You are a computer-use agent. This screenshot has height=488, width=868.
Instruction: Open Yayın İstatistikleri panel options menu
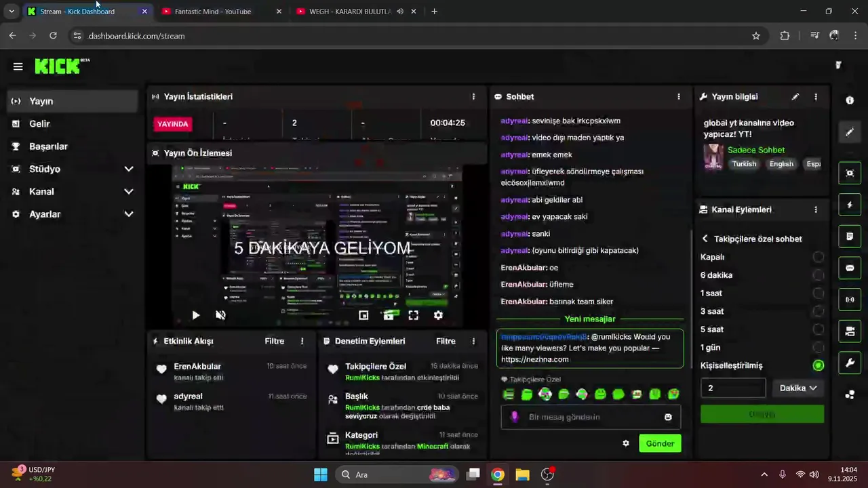tap(473, 97)
